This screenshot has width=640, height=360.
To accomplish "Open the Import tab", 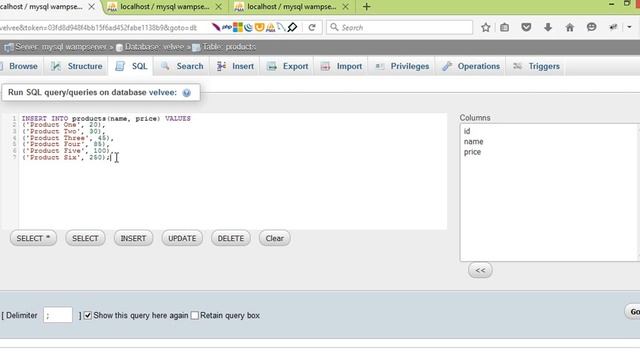I will coord(341,66).
